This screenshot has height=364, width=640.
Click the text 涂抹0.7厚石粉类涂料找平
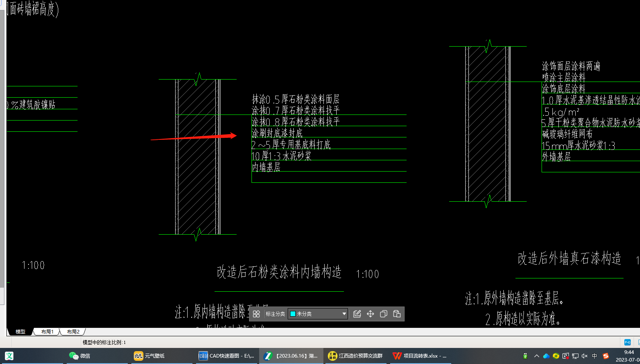296,110
